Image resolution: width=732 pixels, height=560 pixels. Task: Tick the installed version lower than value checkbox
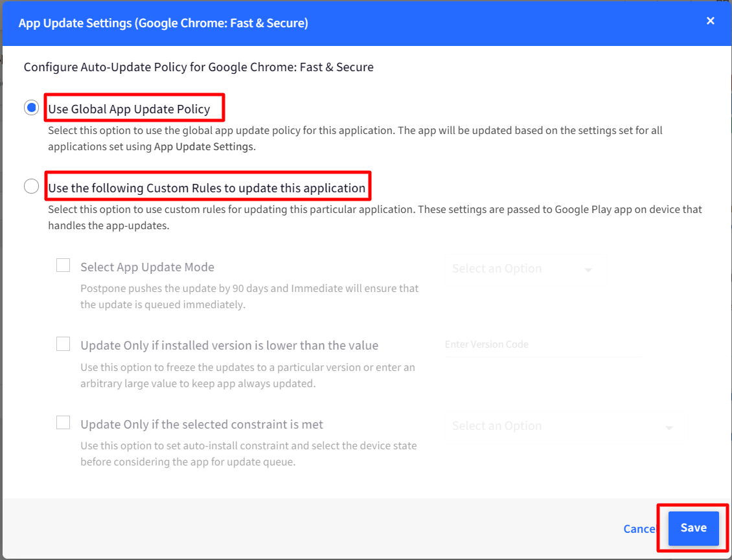click(63, 344)
